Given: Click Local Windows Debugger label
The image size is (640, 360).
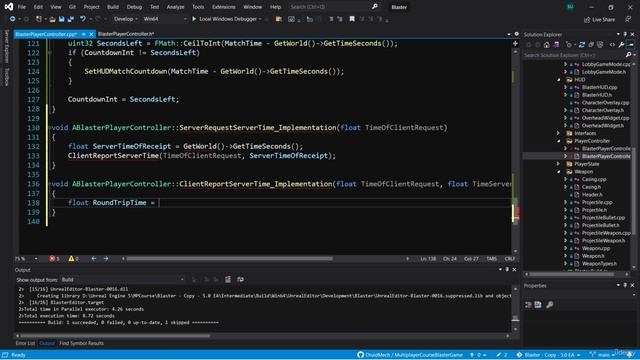Looking at the screenshot, I should [x=228, y=19].
